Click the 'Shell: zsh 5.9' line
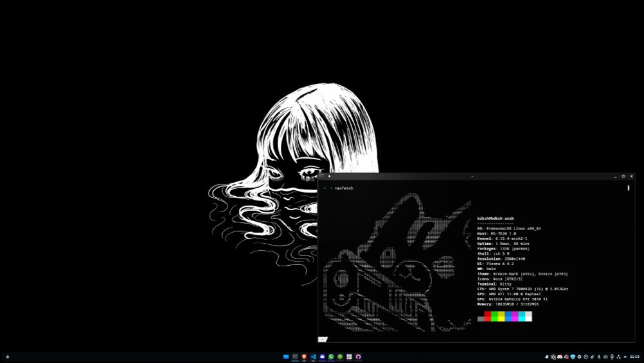 [493, 253]
